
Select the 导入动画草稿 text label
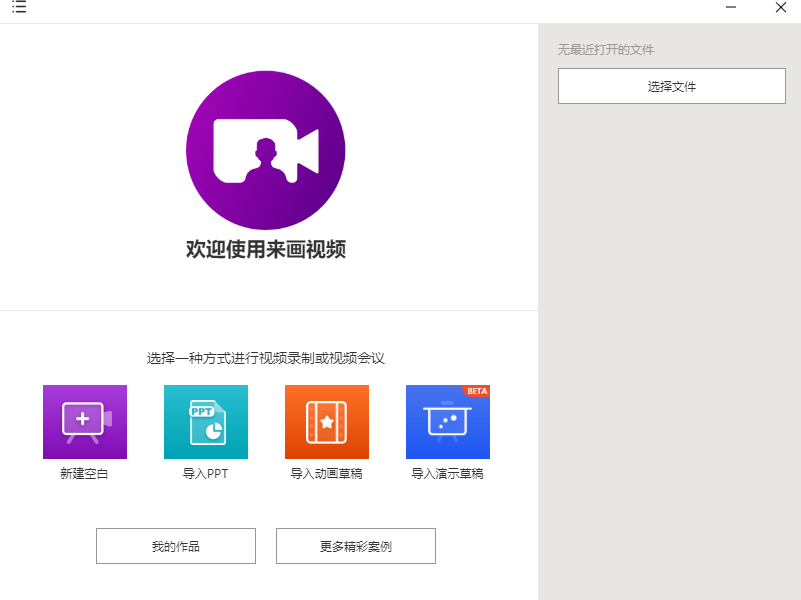coord(327,474)
